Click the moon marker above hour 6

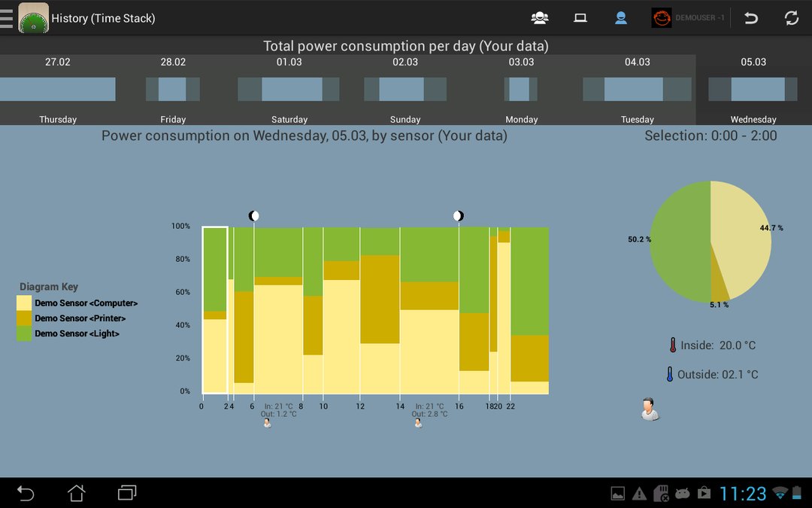[x=254, y=216]
